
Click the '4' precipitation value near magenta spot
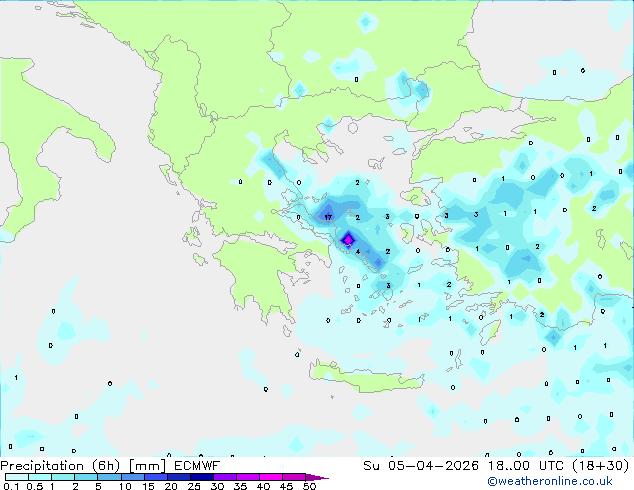click(358, 251)
